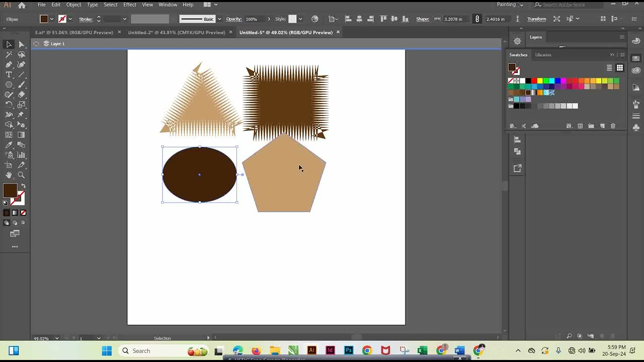Select the Direct Selection tool
644x362 pixels.
[22, 44]
